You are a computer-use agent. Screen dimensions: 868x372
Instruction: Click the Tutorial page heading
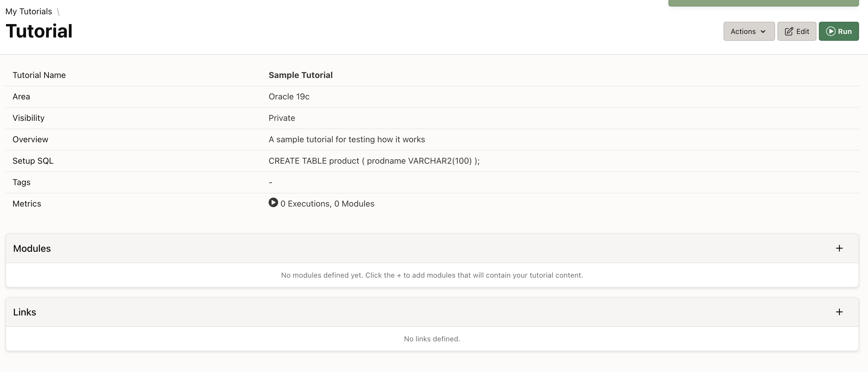[39, 31]
